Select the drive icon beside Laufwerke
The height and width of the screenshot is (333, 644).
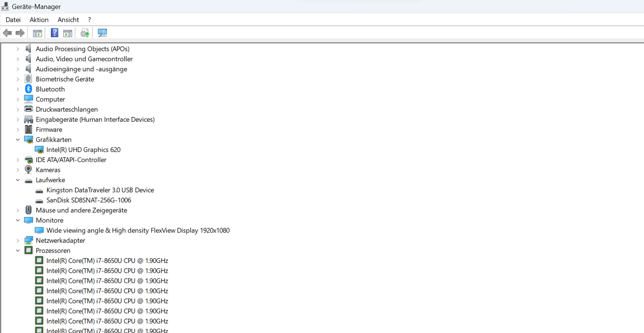pos(28,181)
